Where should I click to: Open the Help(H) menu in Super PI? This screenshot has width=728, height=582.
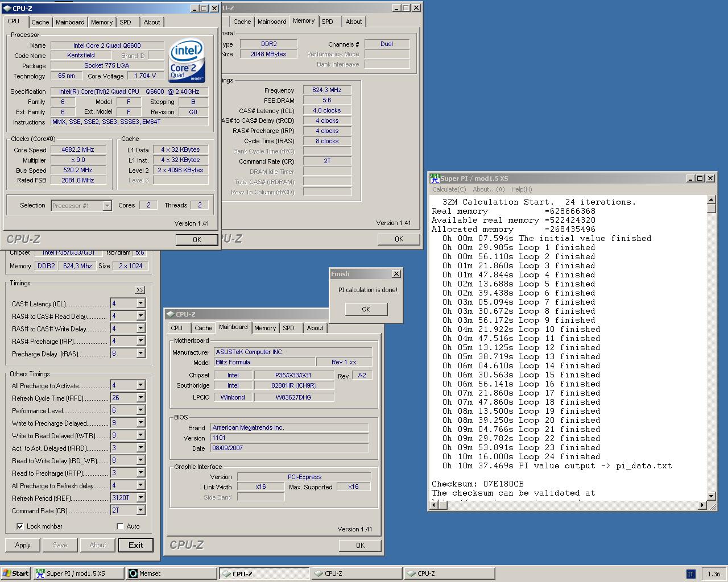522,189
